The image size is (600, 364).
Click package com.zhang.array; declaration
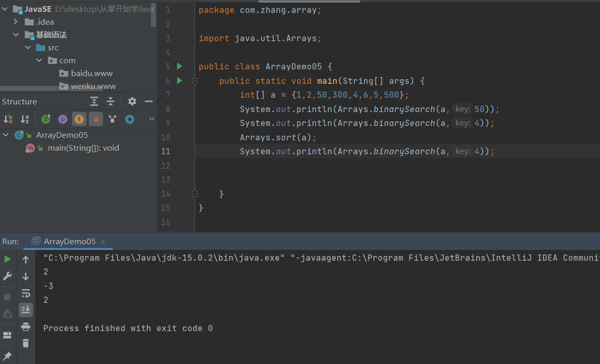260,10
